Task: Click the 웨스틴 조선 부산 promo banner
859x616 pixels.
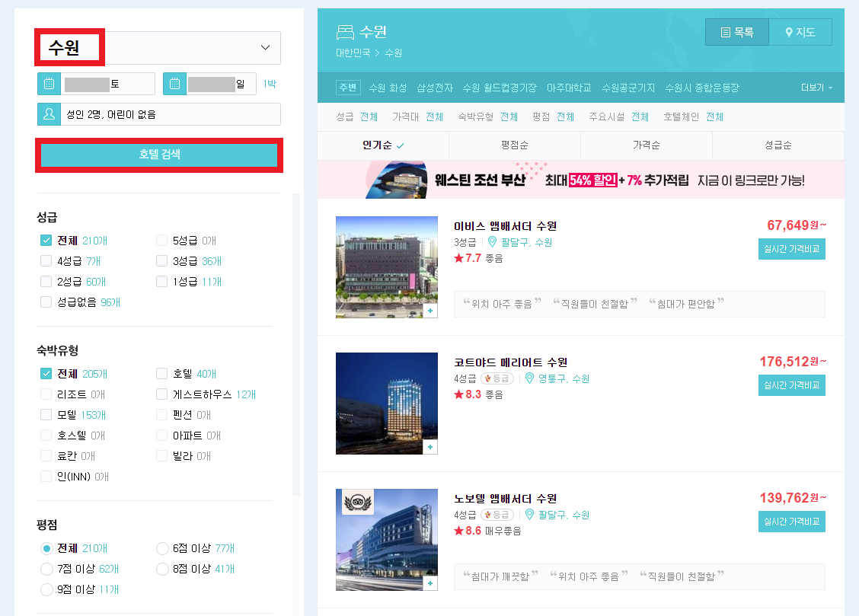Action: [x=581, y=180]
